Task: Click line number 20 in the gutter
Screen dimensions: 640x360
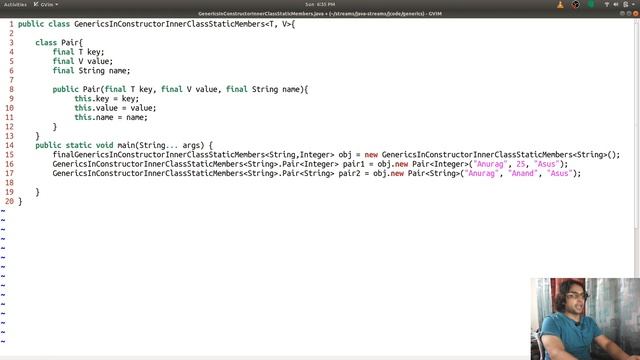Action: coord(9,201)
